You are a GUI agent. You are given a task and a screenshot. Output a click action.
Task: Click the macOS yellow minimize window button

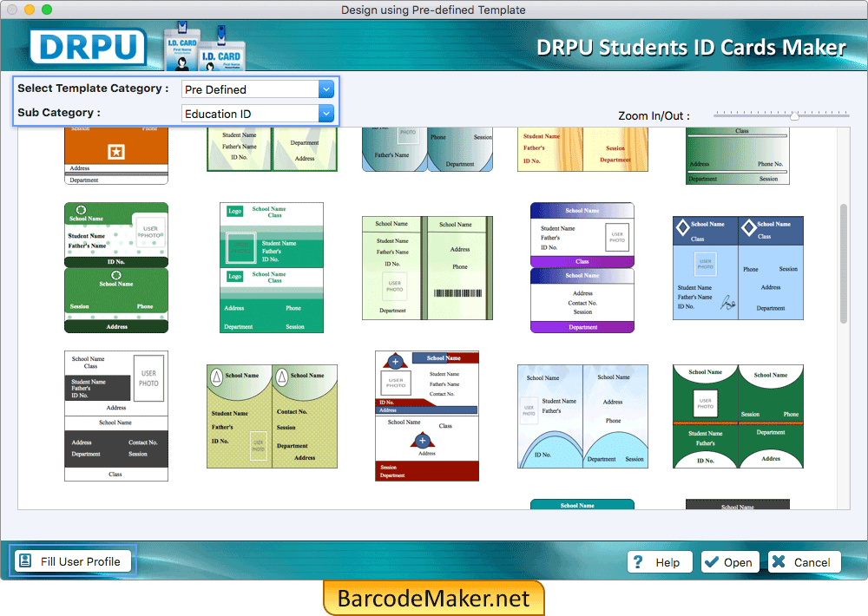click(x=30, y=10)
